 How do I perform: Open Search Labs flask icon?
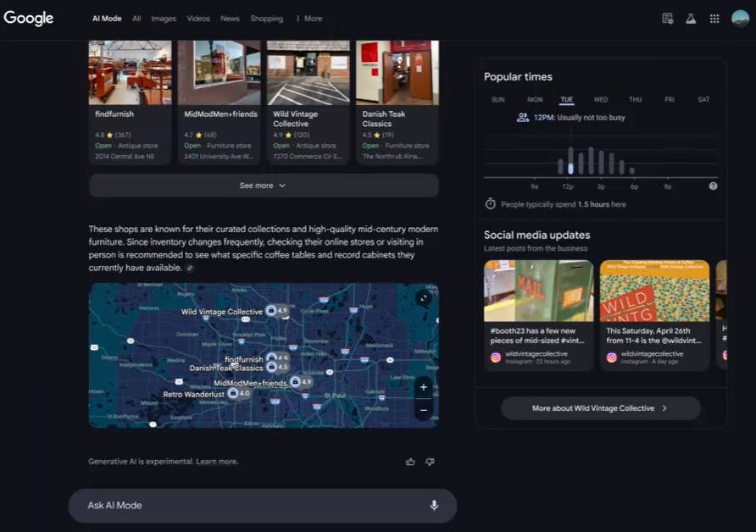coord(691,19)
